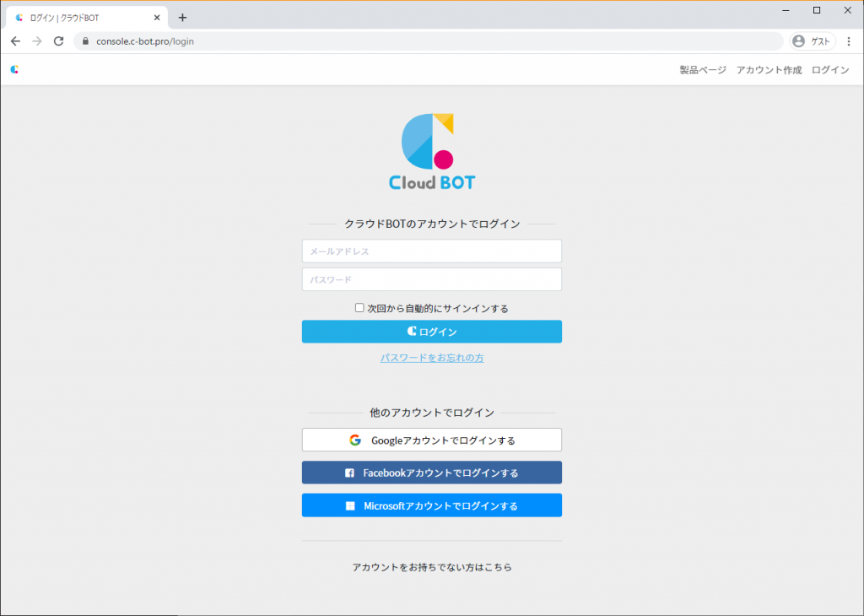This screenshot has height=616, width=864.
Task: Open a new tab with plus icon
Action: (x=182, y=17)
